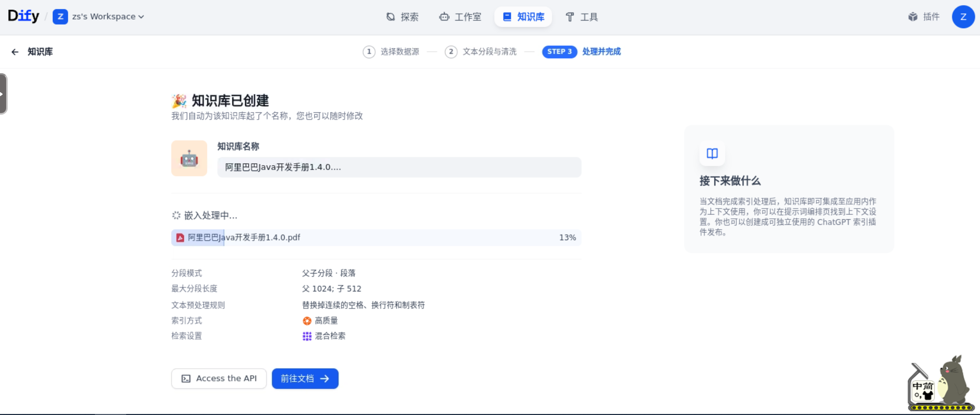This screenshot has height=415, width=980.
Task: Click the Totoro input method widget
Action: 941,384
